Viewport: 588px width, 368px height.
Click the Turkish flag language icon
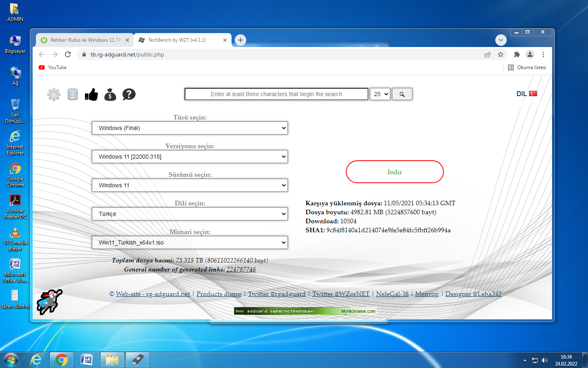[x=533, y=94]
